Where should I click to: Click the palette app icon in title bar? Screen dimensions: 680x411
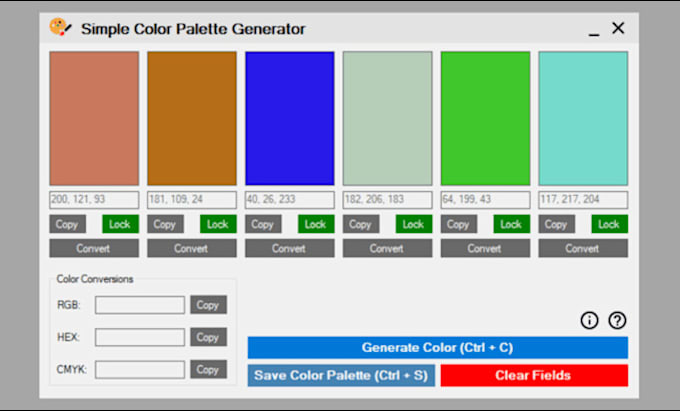click(60, 28)
